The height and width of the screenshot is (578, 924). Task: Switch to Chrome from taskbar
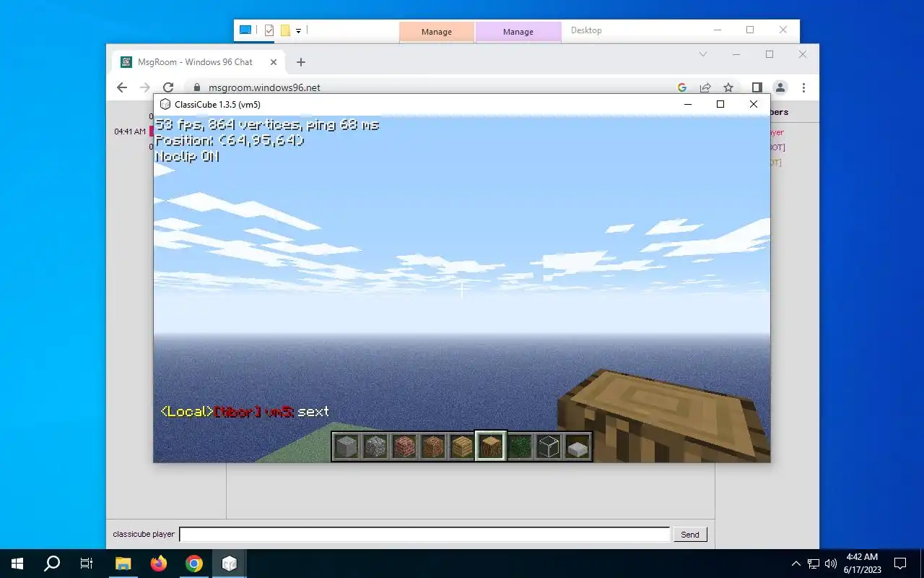pos(194,564)
